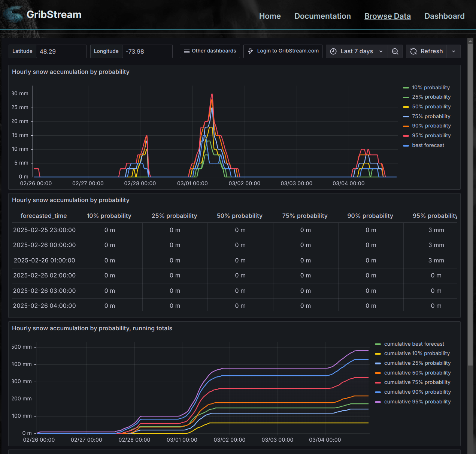Click the zoom out time range icon
This screenshot has width=476, height=454.
pyautogui.click(x=395, y=51)
